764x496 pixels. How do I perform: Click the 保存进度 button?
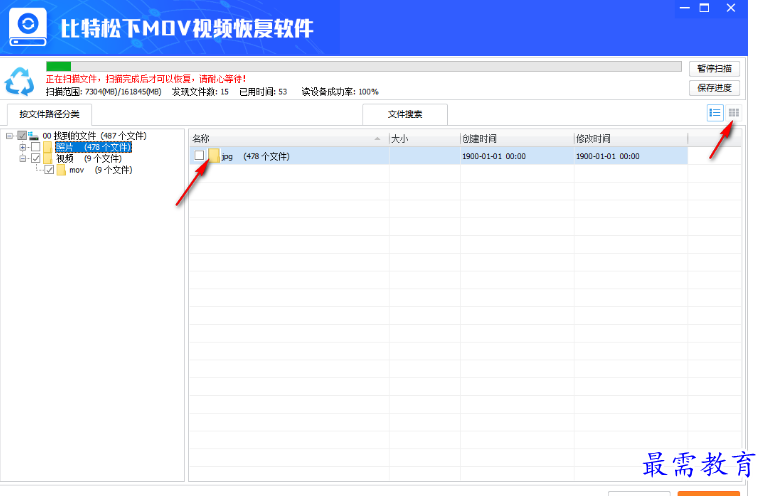[x=714, y=88]
